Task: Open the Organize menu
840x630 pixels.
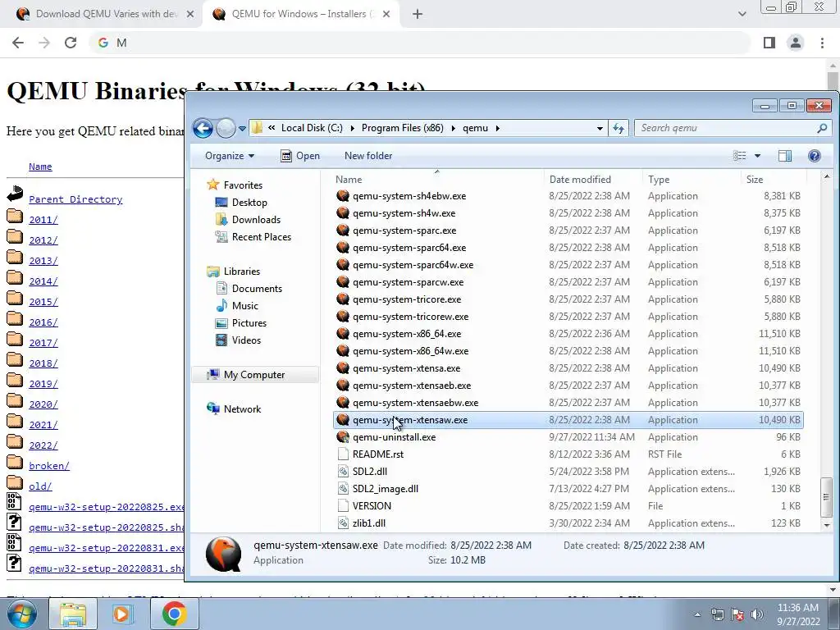Action: pyautogui.click(x=230, y=156)
